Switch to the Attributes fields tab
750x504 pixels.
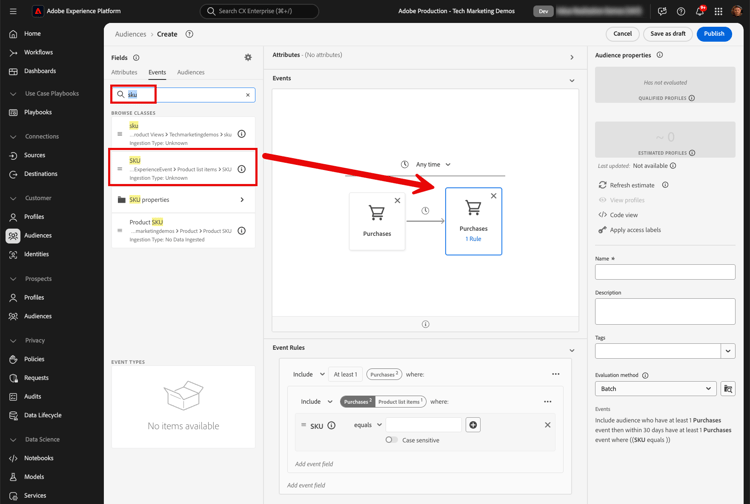point(124,72)
